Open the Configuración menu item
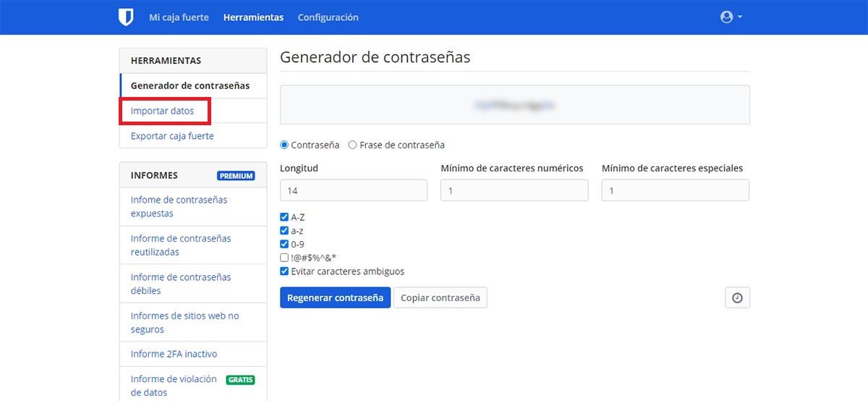Viewport: 868px width, 401px height. [328, 17]
